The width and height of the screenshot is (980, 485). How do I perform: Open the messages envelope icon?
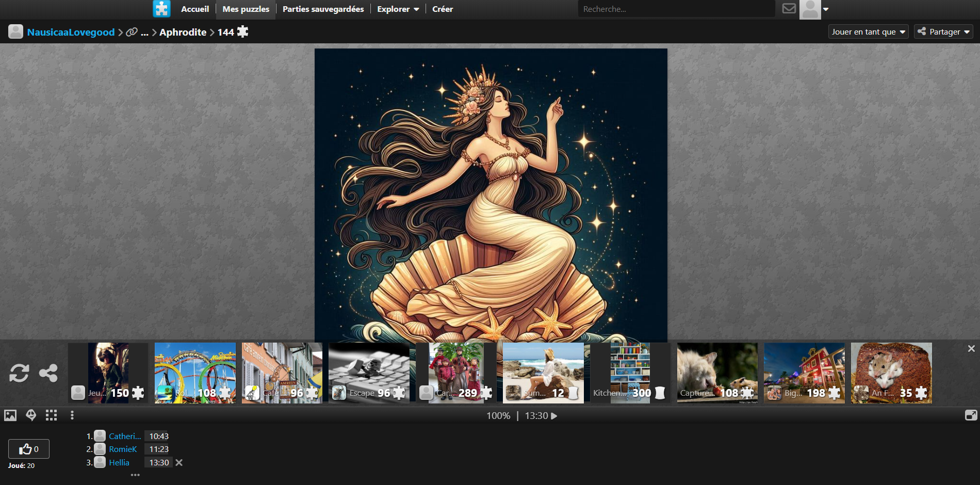point(789,9)
